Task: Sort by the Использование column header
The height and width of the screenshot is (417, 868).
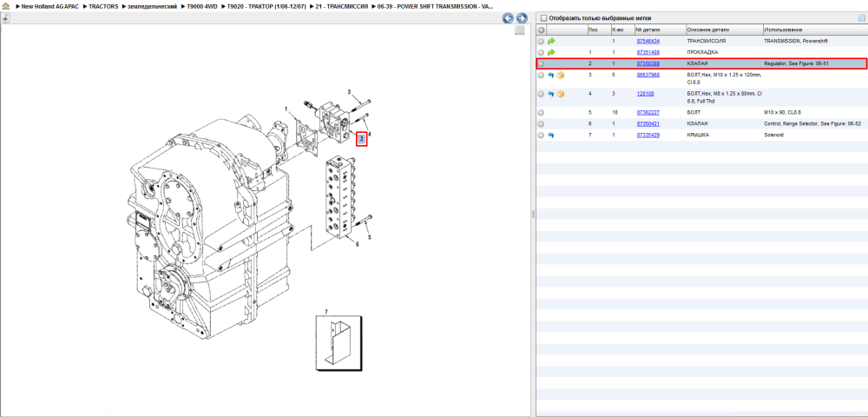Action: coord(814,30)
